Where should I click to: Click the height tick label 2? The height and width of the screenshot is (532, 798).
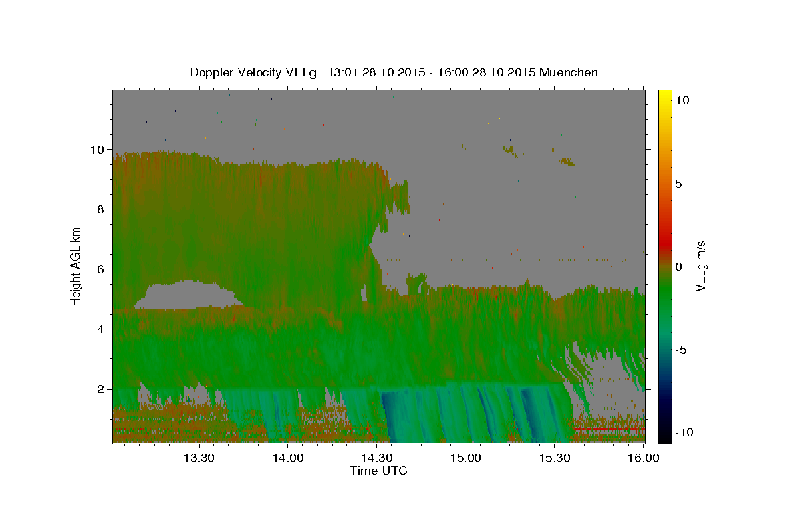click(102, 389)
